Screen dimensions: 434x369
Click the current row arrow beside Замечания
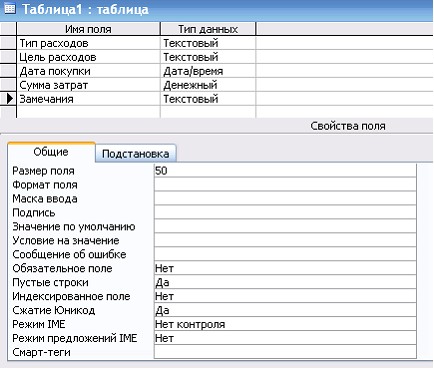(10, 99)
